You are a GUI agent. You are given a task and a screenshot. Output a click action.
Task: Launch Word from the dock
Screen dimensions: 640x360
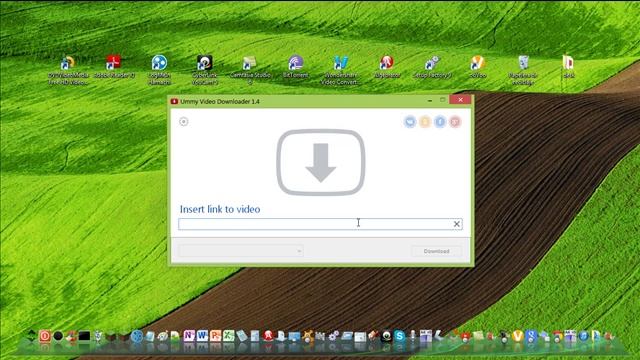(x=202, y=336)
